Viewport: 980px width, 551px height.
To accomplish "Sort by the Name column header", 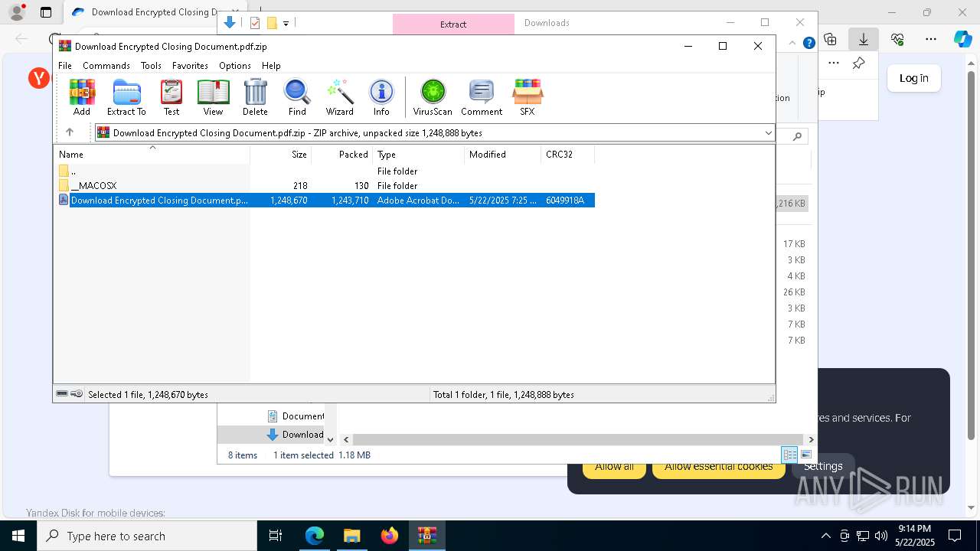I will (152, 155).
